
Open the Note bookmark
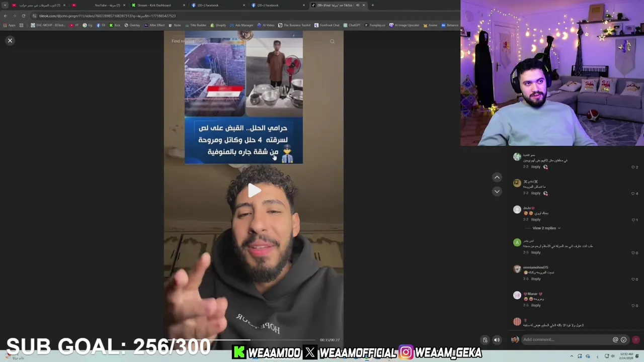click(175, 25)
